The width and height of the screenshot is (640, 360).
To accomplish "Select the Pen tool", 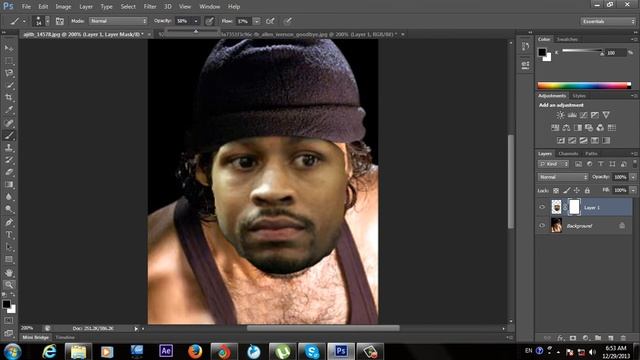I will coord(9,222).
